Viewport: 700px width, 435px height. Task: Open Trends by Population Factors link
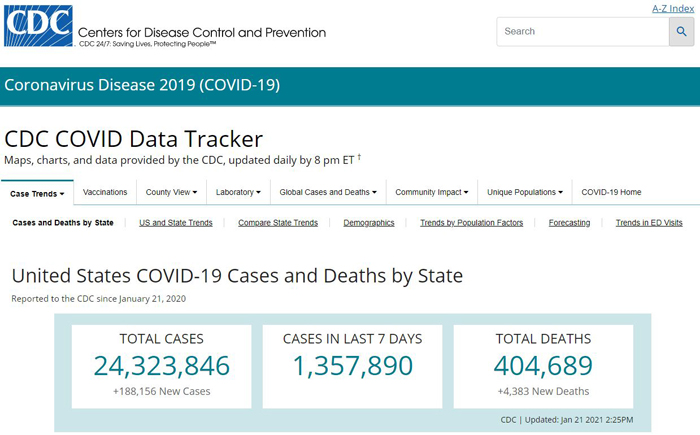[471, 222]
